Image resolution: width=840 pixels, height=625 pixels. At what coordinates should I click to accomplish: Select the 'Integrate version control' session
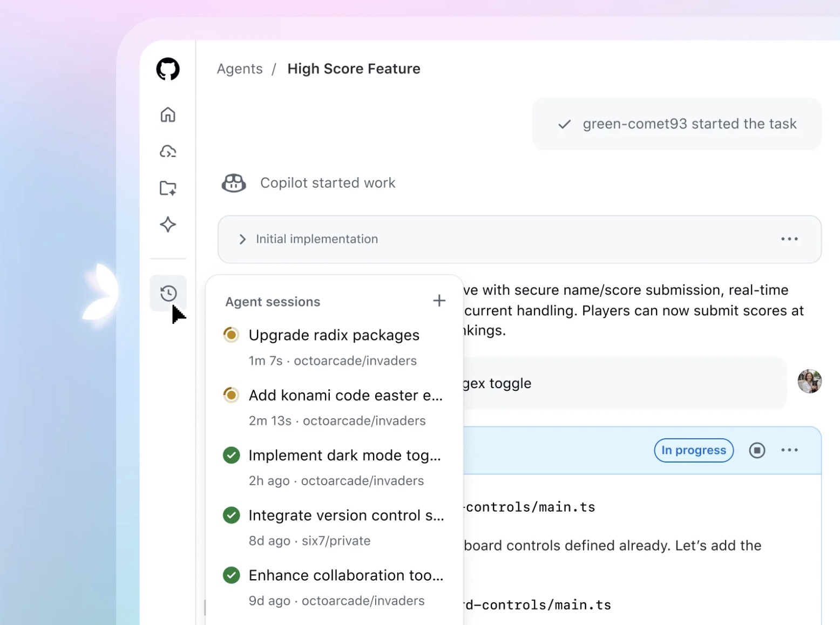[346, 515]
